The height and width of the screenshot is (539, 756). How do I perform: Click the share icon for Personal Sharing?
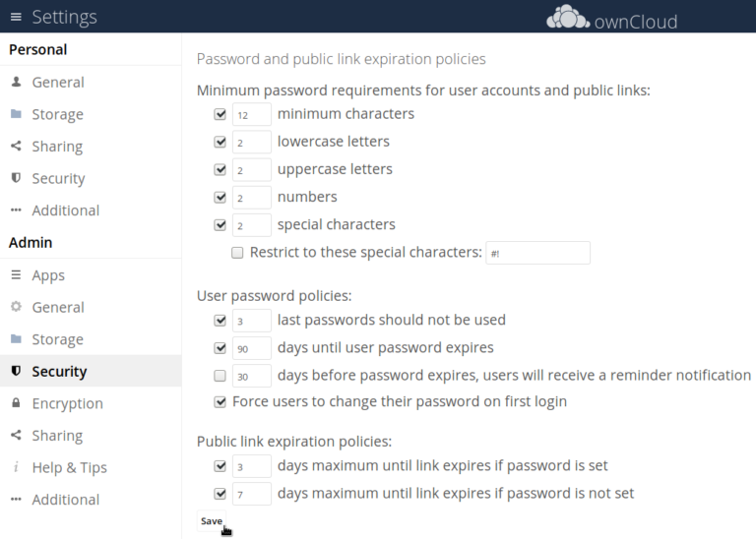pyautogui.click(x=16, y=146)
